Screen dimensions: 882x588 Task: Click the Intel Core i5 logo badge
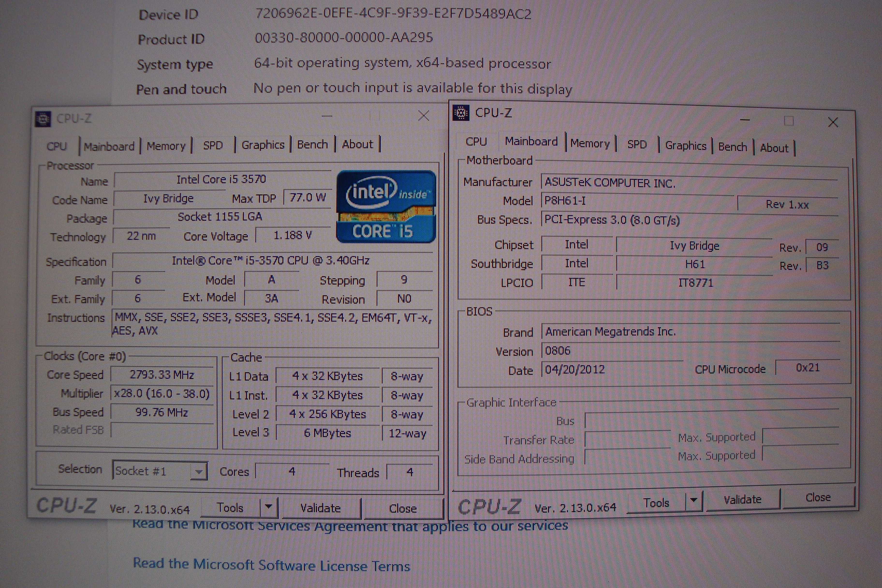pyautogui.click(x=386, y=207)
